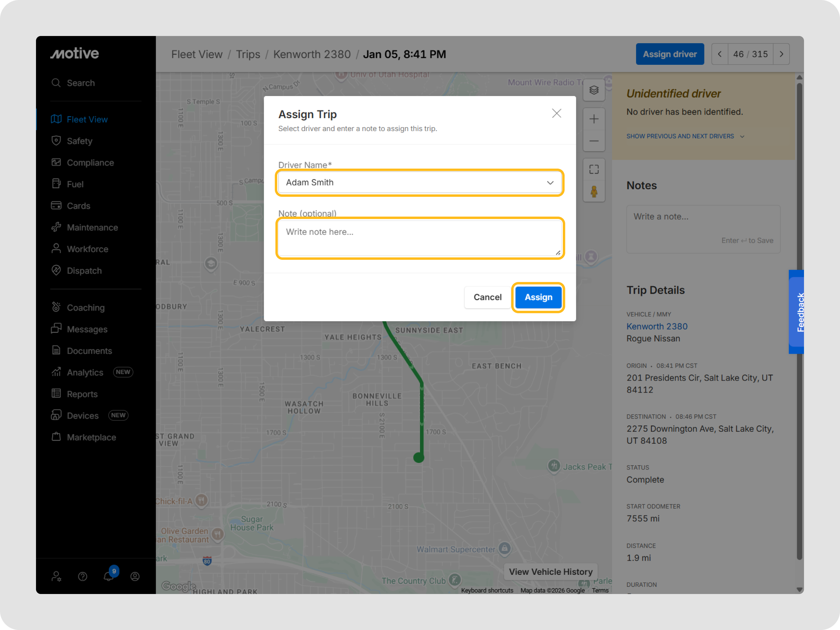Zoom out on the map

tap(594, 141)
